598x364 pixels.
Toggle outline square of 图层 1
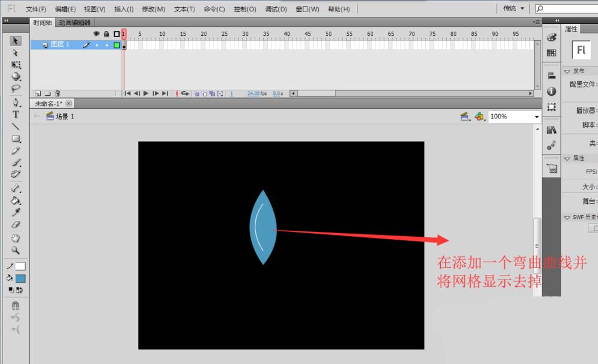coord(117,45)
